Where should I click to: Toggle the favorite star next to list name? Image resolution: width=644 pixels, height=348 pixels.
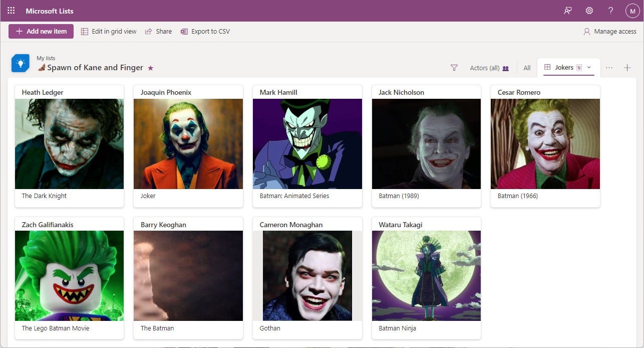pos(150,68)
